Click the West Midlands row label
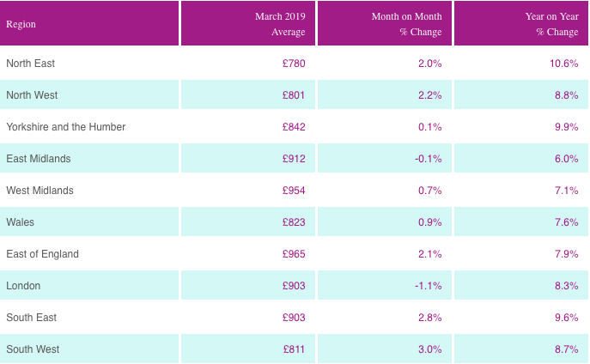 coord(40,191)
